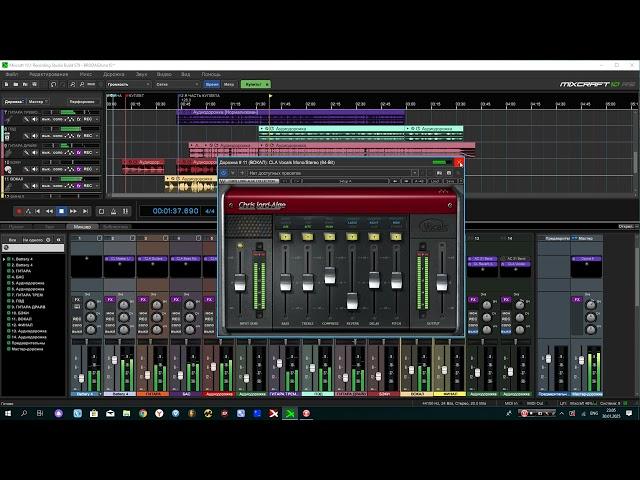This screenshot has width=640, height=480.
Task: Click the yellow button above the COMPRESS fader
Action: pos(329,237)
